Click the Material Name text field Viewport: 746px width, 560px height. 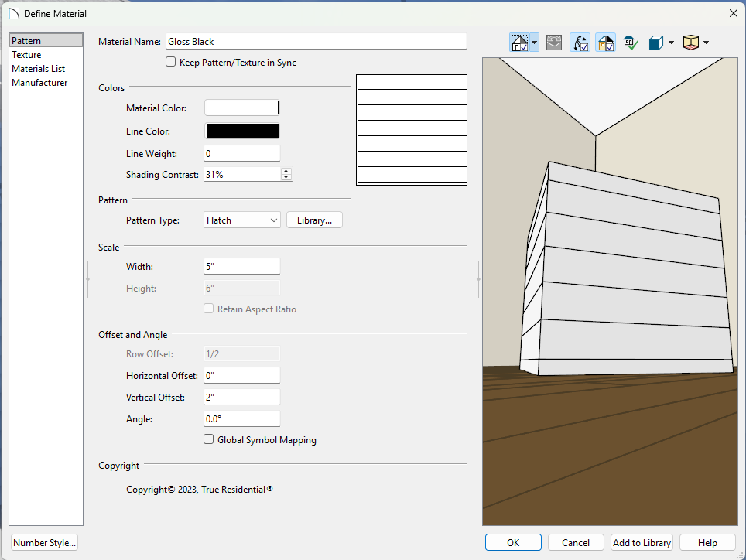pos(316,42)
